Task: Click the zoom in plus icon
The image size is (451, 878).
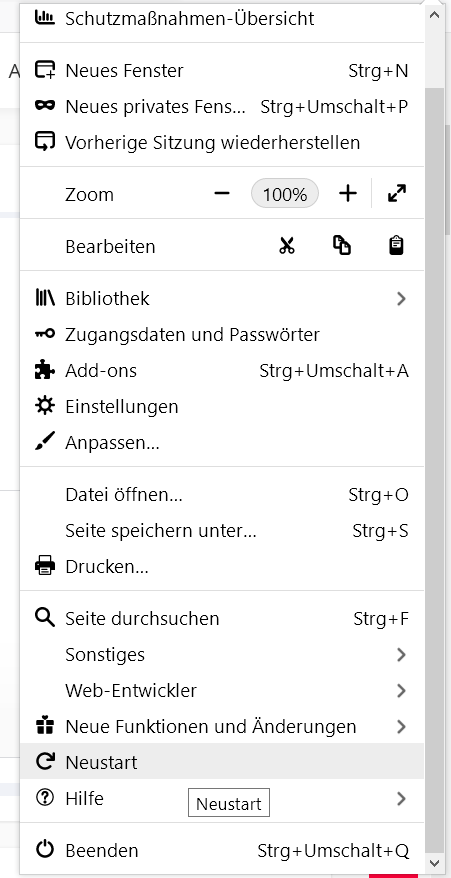Action: coord(348,194)
